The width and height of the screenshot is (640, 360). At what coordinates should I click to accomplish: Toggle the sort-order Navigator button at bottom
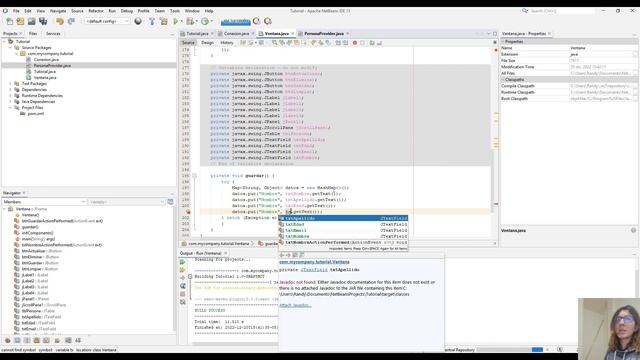click(78, 340)
